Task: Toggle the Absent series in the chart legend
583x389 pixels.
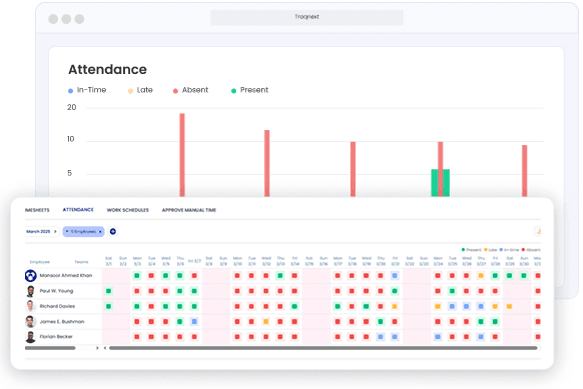Action: pos(191,90)
